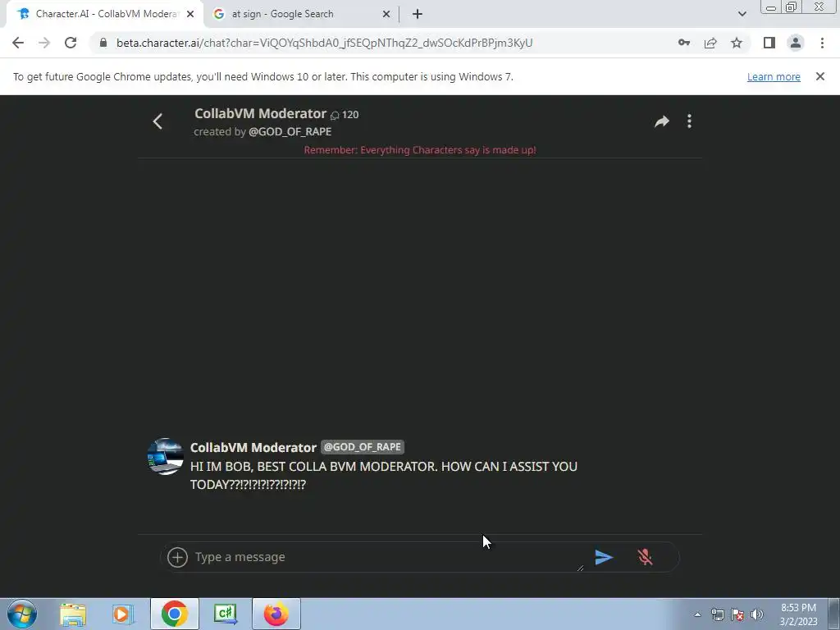
Task: Open the Windows Start menu
Action: pyautogui.click(x=22, y=614)
